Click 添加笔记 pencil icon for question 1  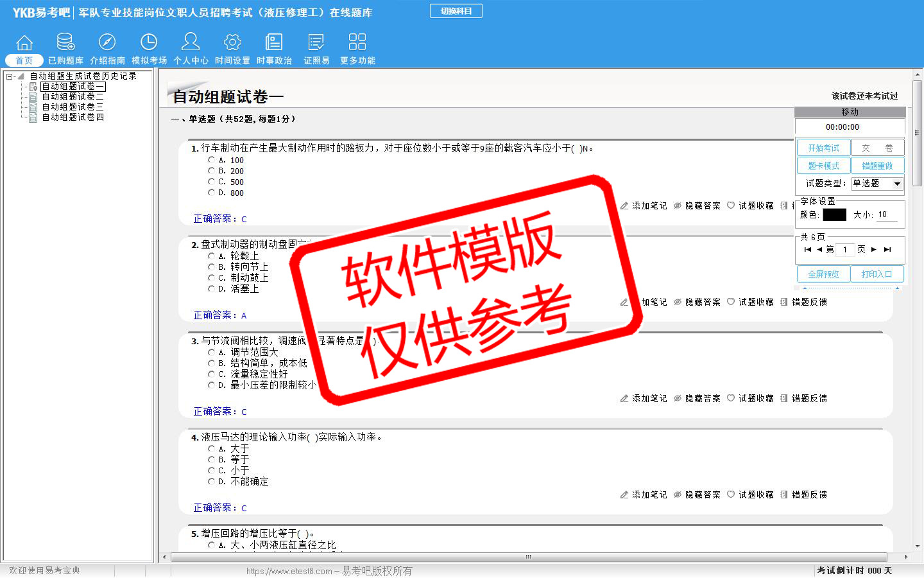(x=624, y=206)
